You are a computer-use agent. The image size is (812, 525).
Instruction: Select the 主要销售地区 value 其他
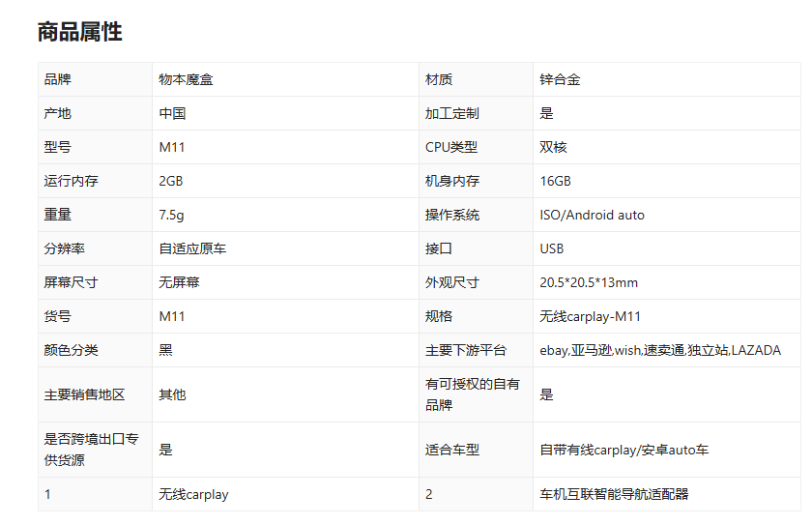coord(172,394)
